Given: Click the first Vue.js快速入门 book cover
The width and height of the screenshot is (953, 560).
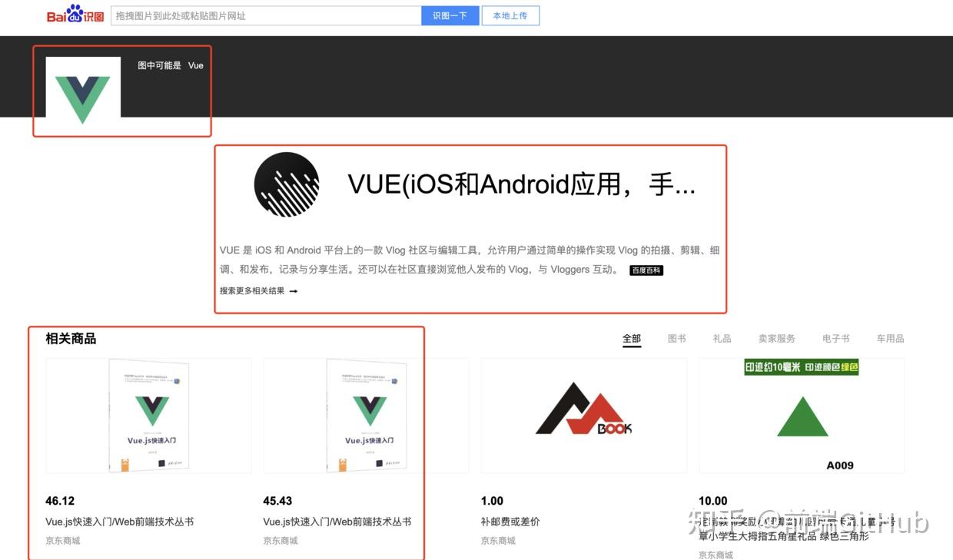Looking at the screenshot, I should tap(148, 414).
